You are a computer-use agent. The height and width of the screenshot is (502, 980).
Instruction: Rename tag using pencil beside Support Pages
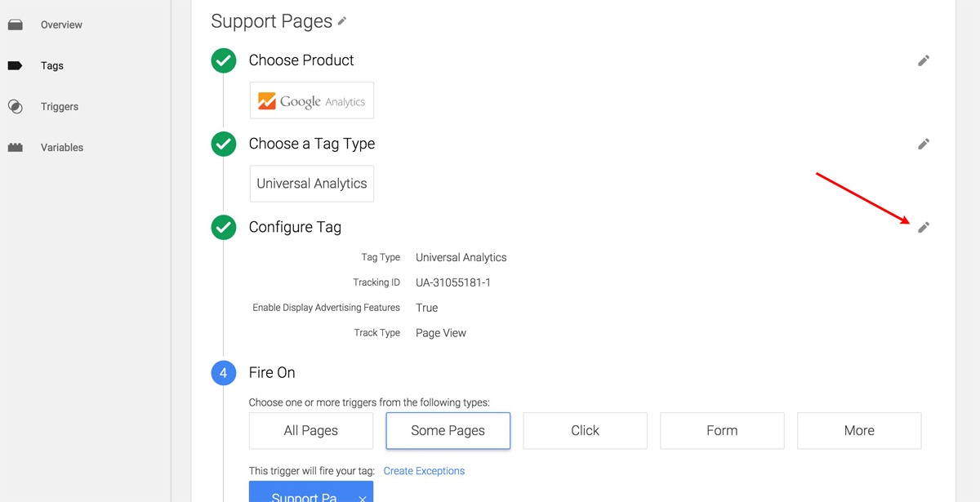pos(342,22)
